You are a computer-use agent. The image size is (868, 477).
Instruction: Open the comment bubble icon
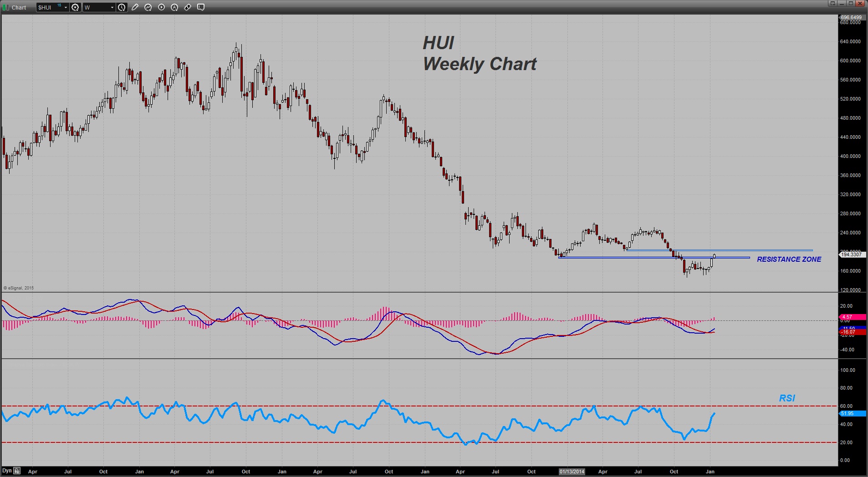pyautogui.click(x=201, y=7)
